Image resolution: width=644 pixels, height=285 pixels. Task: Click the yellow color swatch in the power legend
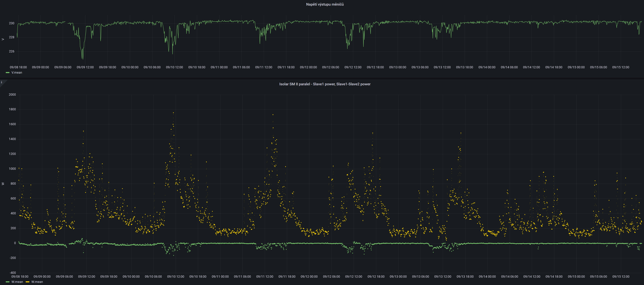coord(27,282)
